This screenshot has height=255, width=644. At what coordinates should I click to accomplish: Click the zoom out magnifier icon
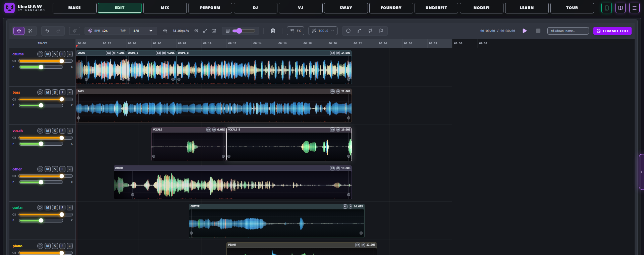point(165,31)
